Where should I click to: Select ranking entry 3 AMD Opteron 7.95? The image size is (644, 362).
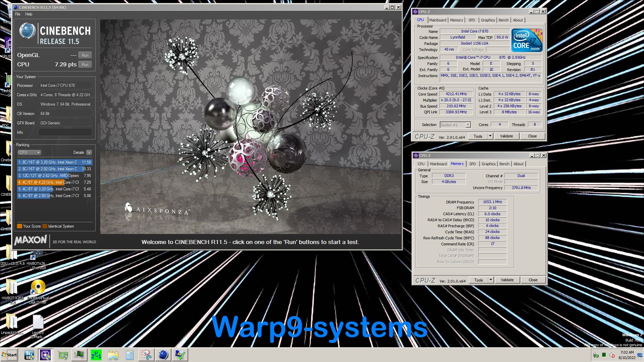pos(55,176)
